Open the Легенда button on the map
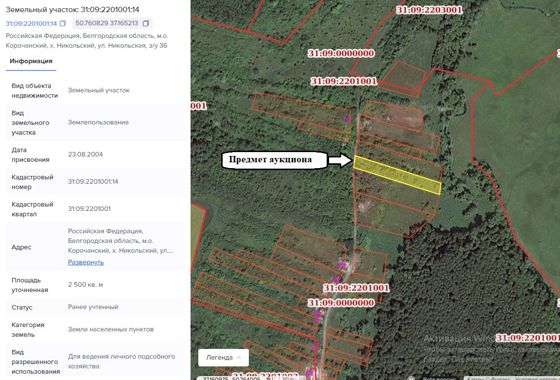Image resolution: width=560 pixels, height=380 pixels. coord(223,358)
